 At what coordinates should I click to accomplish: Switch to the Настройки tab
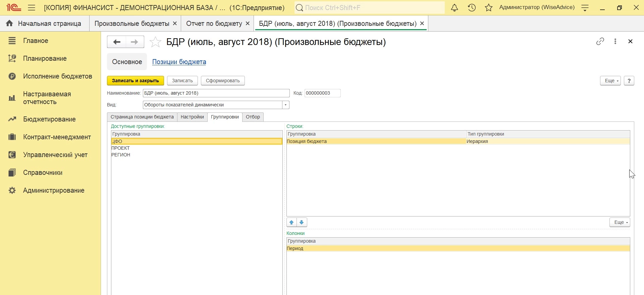(x=192, y=117)
